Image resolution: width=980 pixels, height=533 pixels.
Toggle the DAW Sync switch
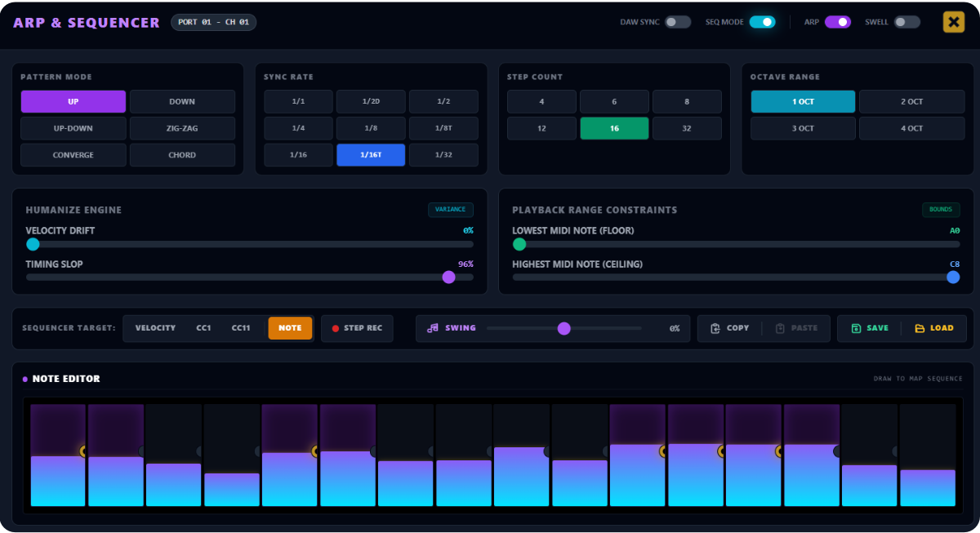click(678, 22)
